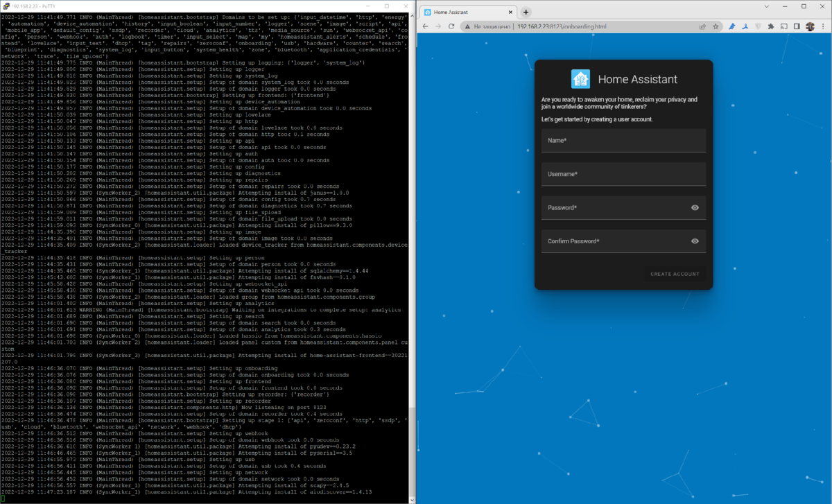Focus the Username input field
The width and height of the screenshot is (832, 504).
point(624,174)
